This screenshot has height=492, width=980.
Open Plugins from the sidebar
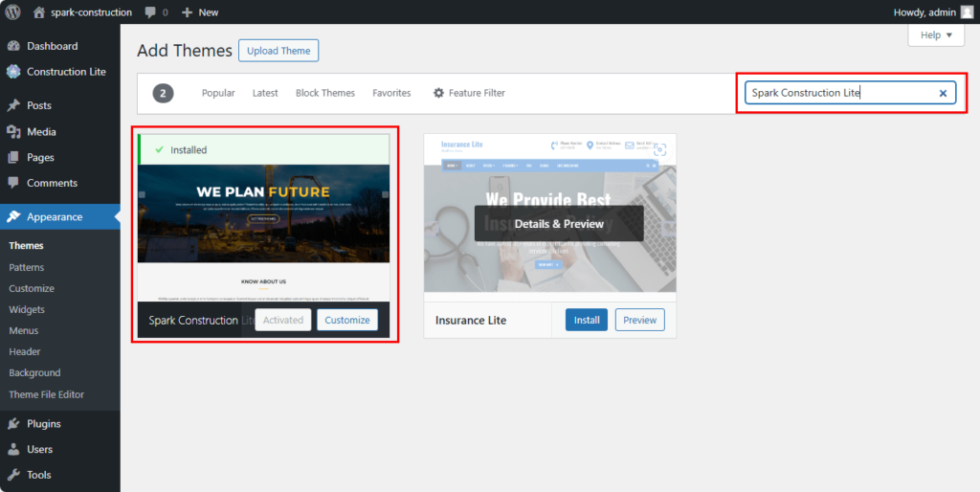coord(43,423)
